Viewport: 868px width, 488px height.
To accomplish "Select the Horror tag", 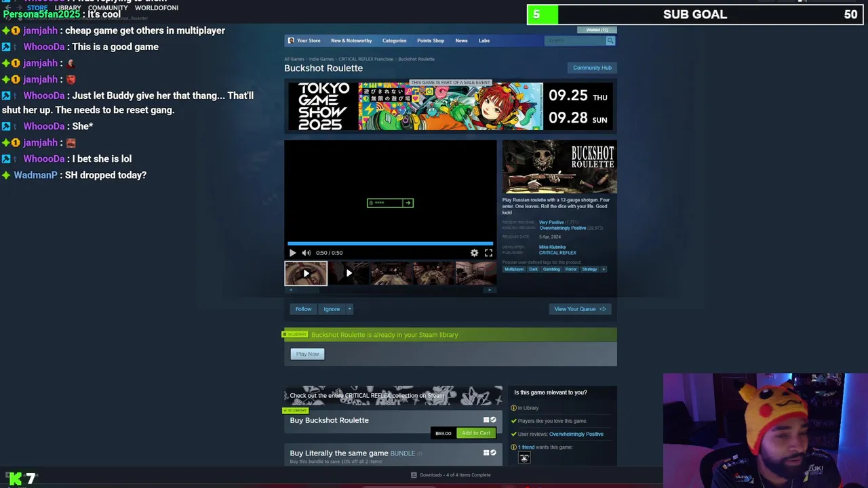I will [571, 269].
